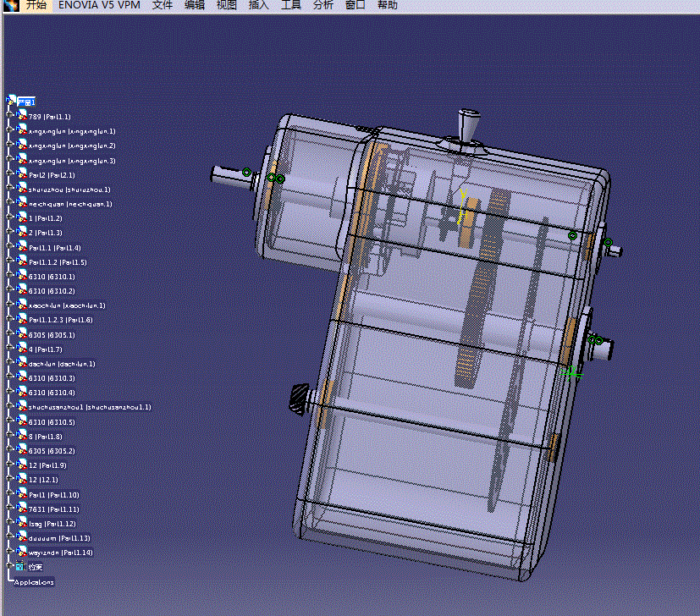Click the part icon for neichiquan.1
This screenshot has height=616, width=700.
21,203
